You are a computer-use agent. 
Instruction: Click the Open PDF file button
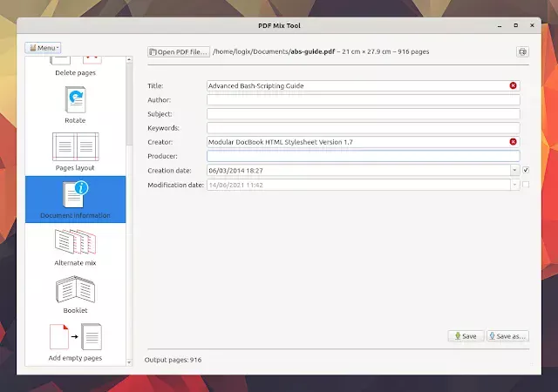click(x=179, y=52)
